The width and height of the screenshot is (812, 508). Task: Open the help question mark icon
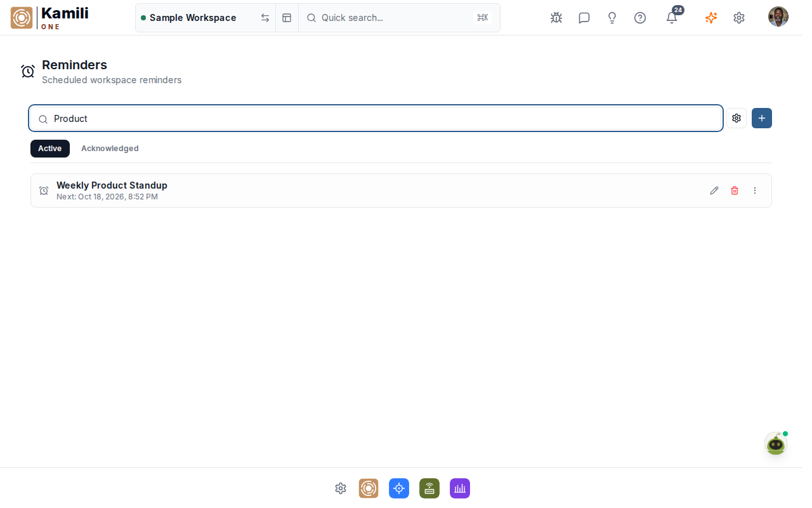(640, 18)
